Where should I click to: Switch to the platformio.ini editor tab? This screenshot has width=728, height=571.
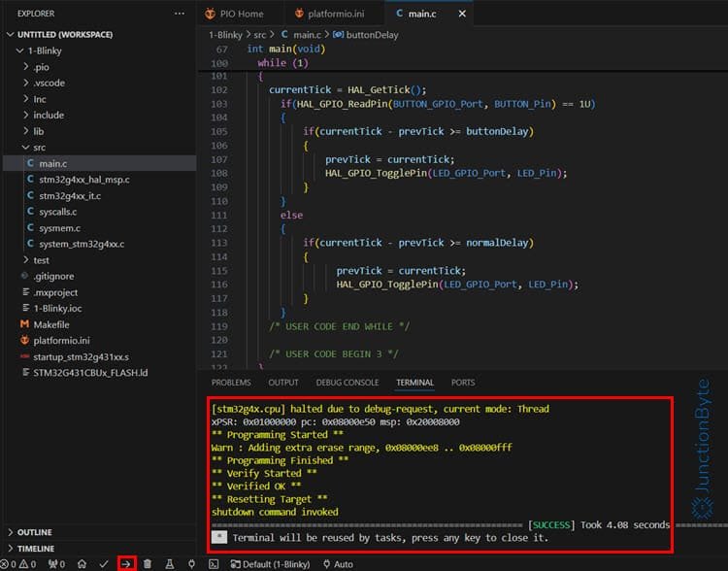coord(330,14)
